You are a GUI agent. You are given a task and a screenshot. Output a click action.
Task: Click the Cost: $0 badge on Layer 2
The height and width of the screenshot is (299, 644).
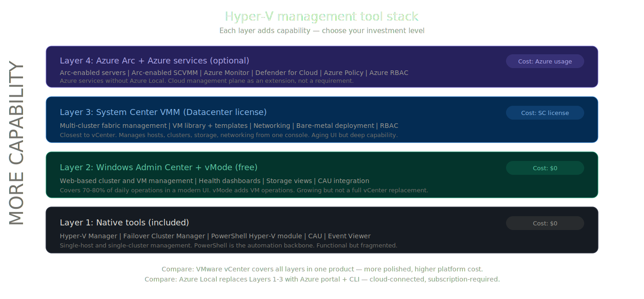tap(545, 167)
